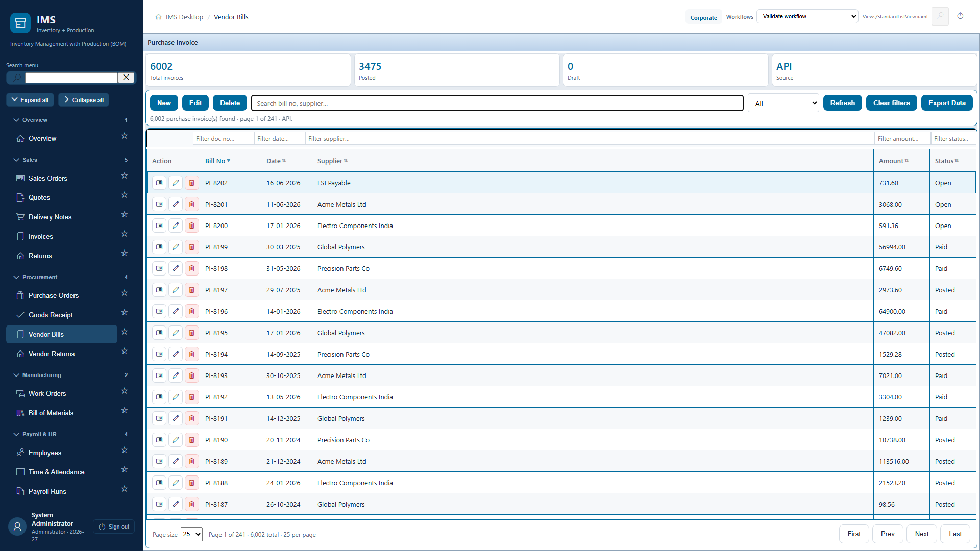Click the menu search magnifier icon

click(16, 78)
